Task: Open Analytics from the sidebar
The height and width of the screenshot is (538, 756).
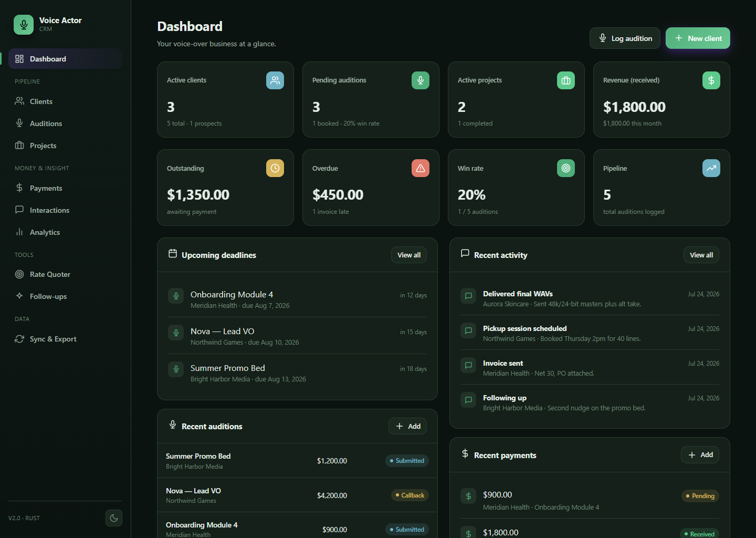Action: 65,232
